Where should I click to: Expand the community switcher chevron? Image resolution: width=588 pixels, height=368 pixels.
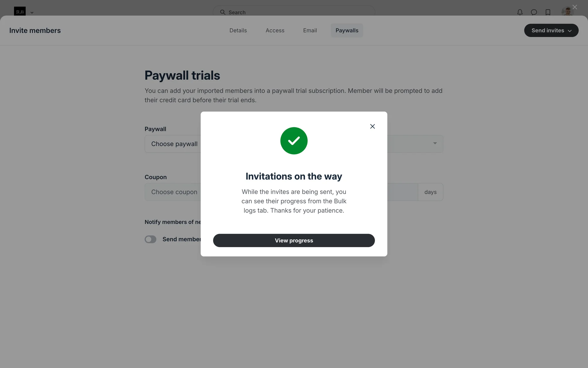click(32, 13)
